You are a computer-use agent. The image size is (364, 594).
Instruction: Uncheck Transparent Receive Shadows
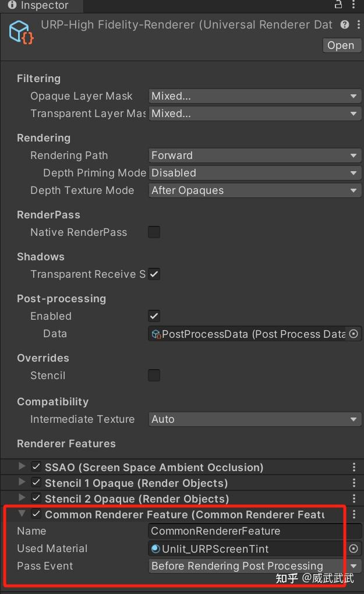pyautogui.click(x=154, y=274)
